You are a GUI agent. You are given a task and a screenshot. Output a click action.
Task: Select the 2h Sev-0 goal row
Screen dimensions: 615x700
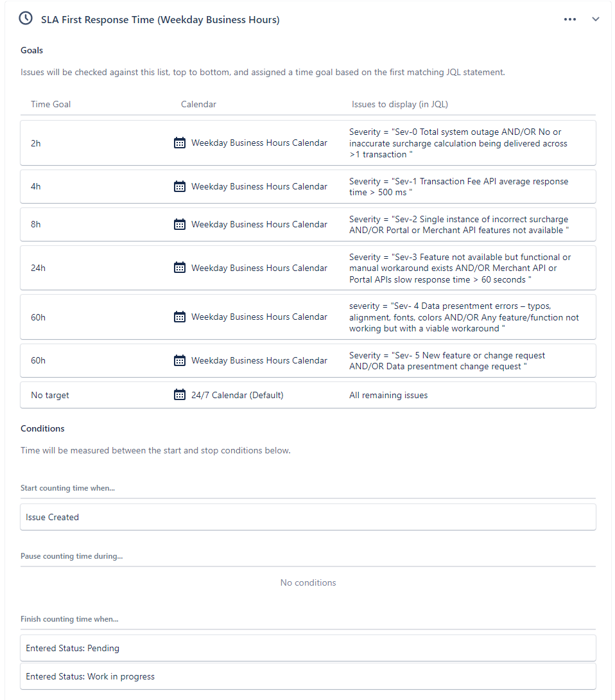point(308,143)
